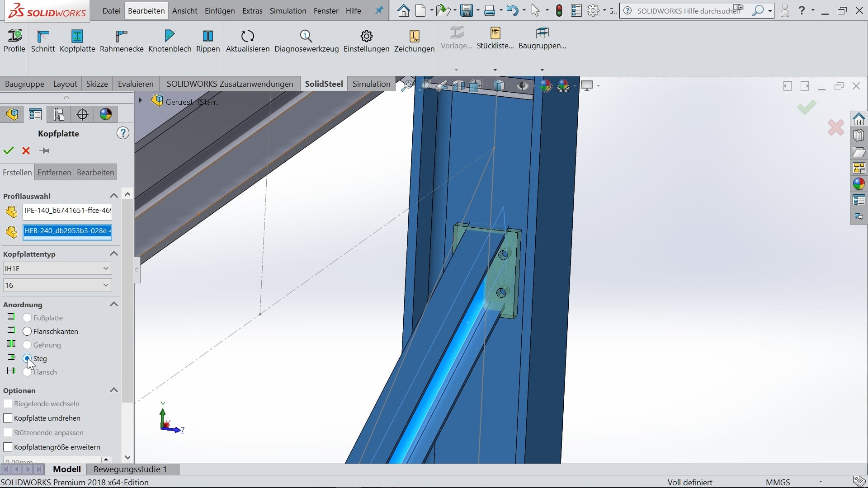
Task: Select the Flansch radio option
Action: (27, 372)
